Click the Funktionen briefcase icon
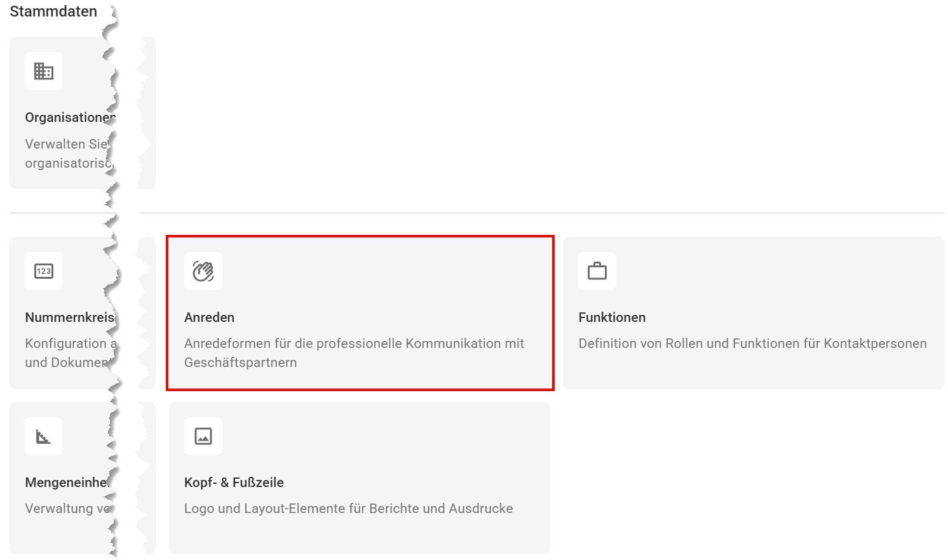The image size is (948, 560). (x=597, y=271)
